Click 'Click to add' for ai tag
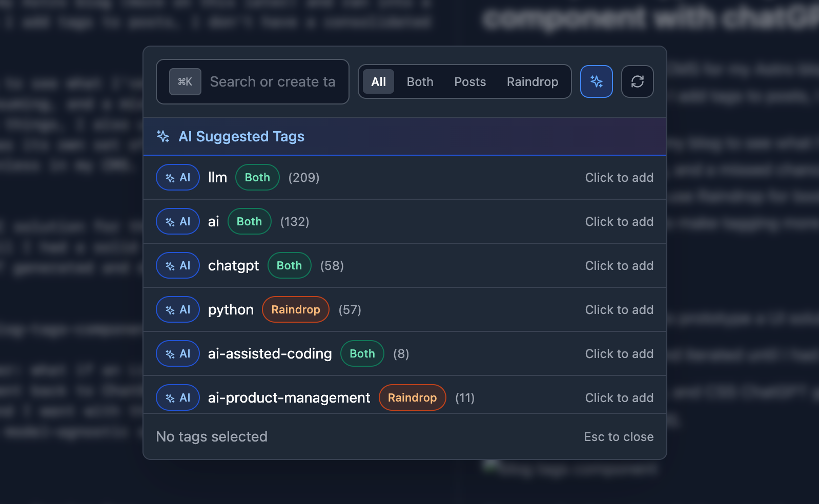The height and width of the screenshot is (504, 819). (619, 221)
